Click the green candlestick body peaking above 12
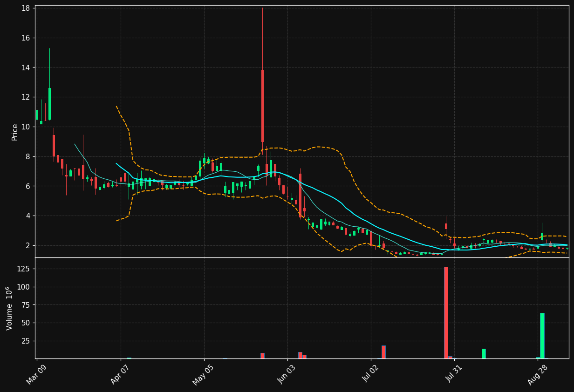574x392 pixels. [x=49, y=104]
